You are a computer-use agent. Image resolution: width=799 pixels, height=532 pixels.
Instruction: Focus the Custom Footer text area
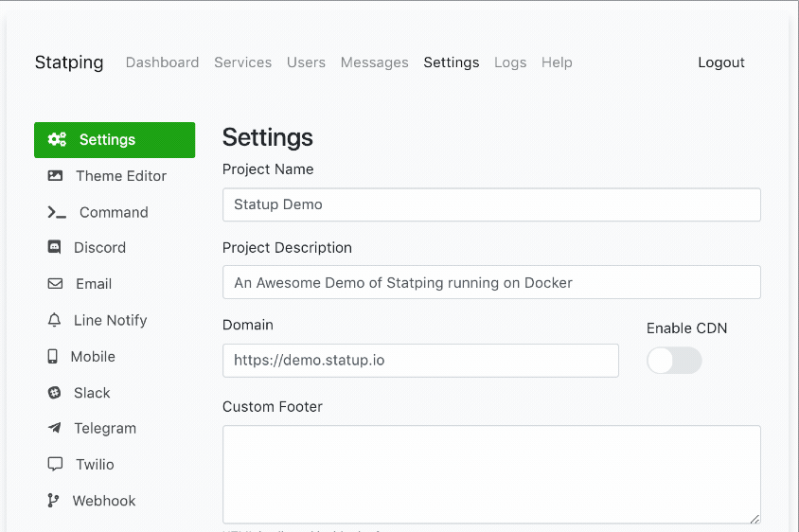tap(491, 474)
